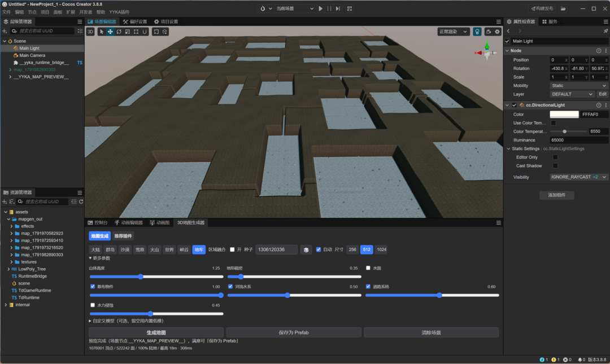Image resolution: width=610 pixels, height=364 pixels.
Task: Click the 生成地图 button
Action: pos(156,332)
